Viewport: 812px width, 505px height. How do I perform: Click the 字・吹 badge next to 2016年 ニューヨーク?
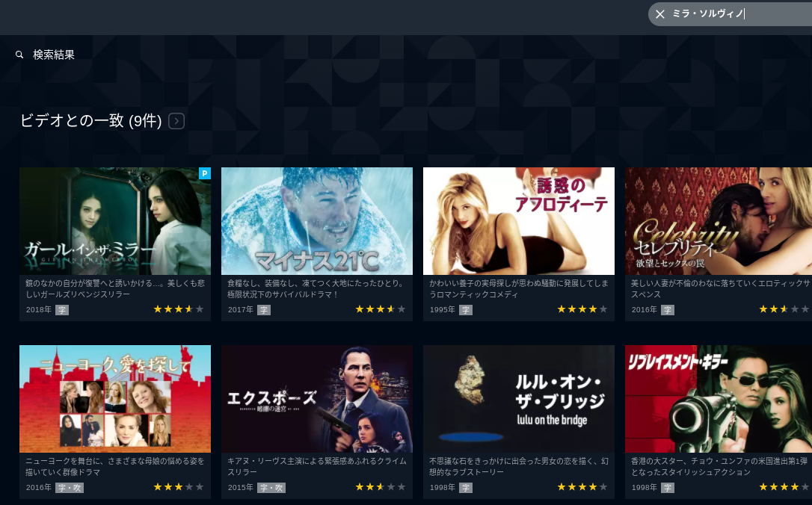[x=69, y=487]
